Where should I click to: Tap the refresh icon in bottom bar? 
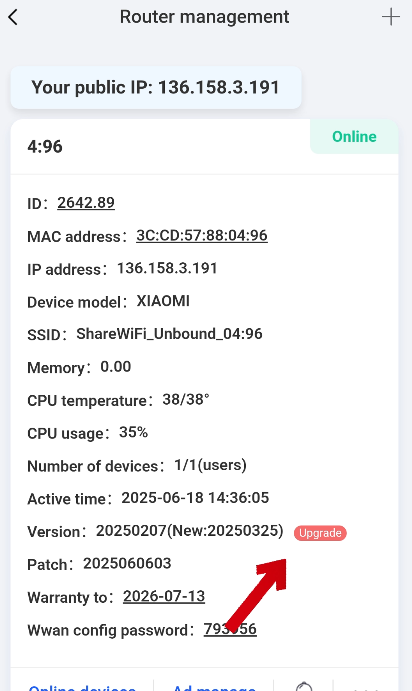click(304, 686)
